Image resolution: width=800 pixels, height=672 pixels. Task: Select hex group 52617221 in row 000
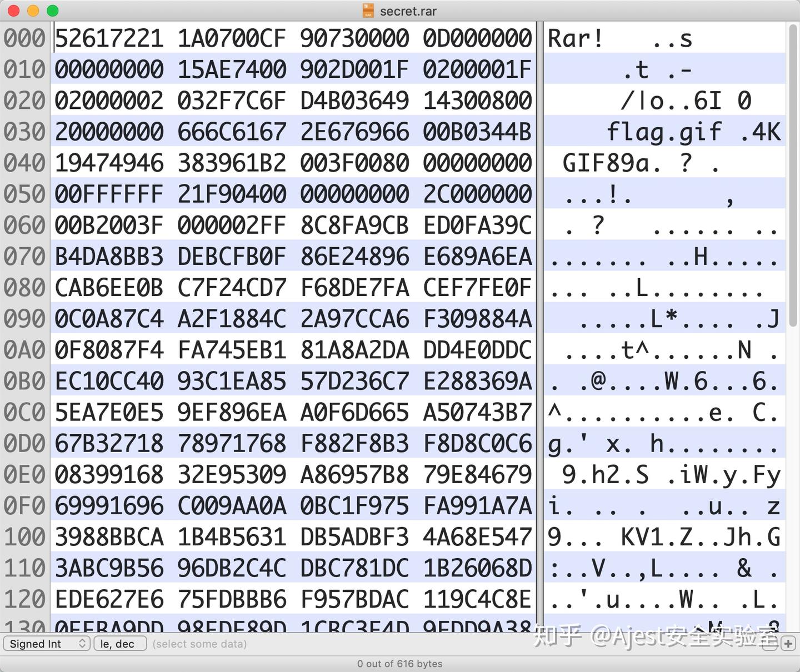109,38
